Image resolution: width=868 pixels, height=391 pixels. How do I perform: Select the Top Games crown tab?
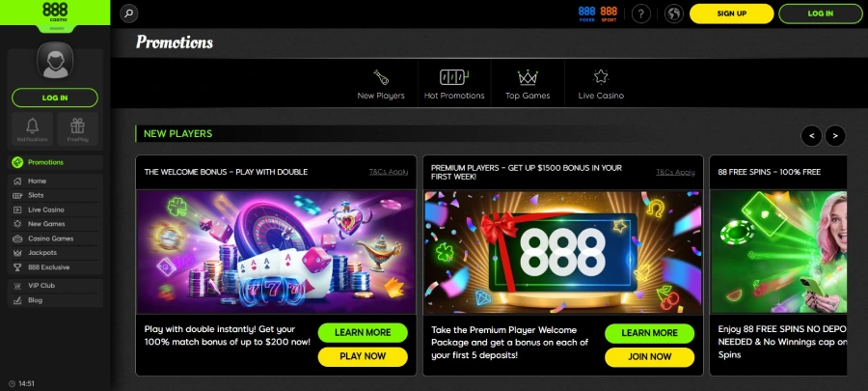528,84
